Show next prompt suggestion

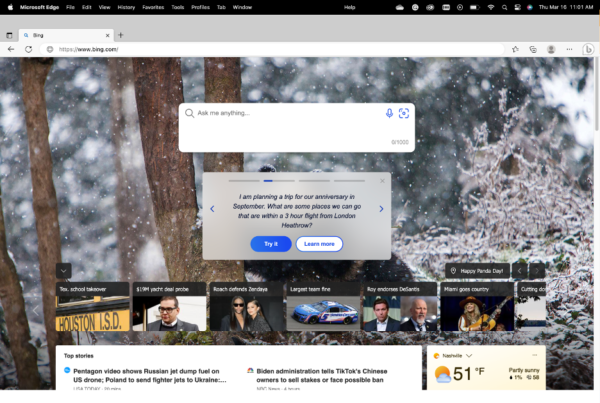[x=381, y=209]
